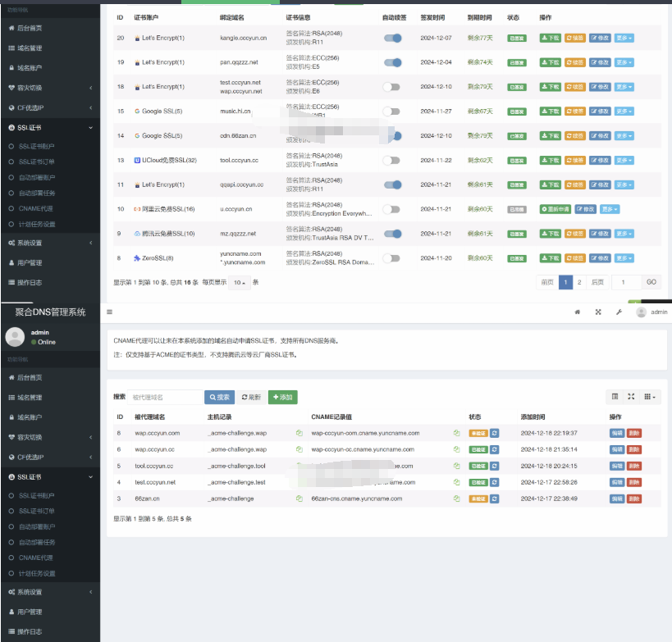Open the page size dropdown showing 10
Image resolution: width=672 pixels, height=642 pixels.
(239, 282)
